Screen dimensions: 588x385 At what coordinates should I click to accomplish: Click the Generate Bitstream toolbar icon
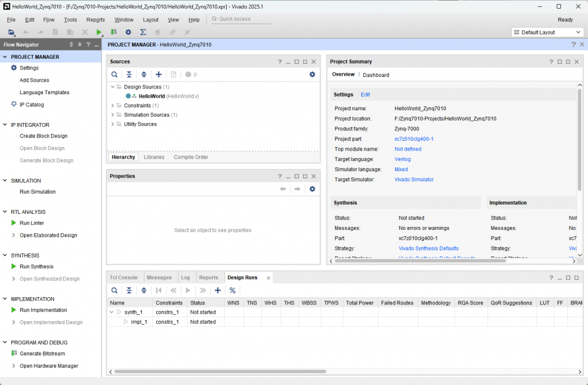click(114, 32)
